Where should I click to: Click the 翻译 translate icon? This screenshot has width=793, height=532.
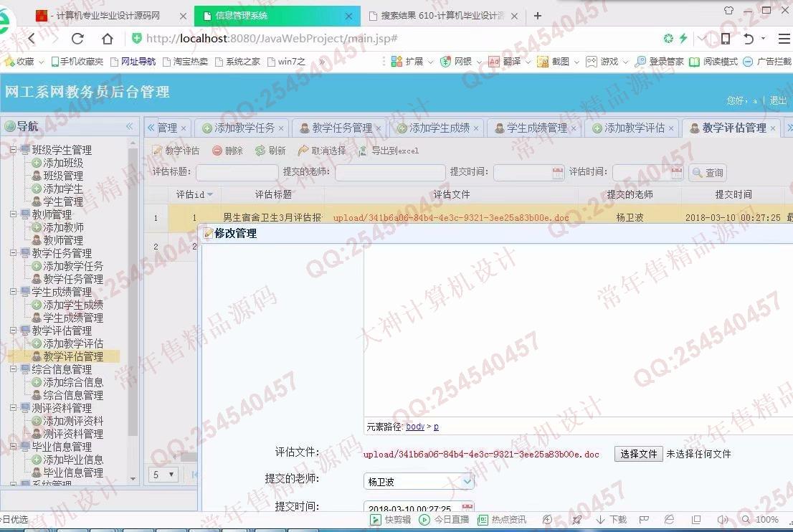click(494, 62)
